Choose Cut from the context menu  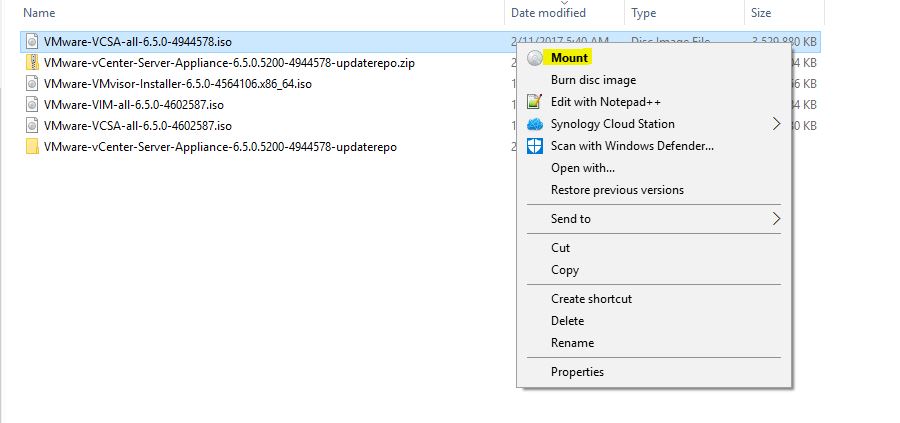560,248
